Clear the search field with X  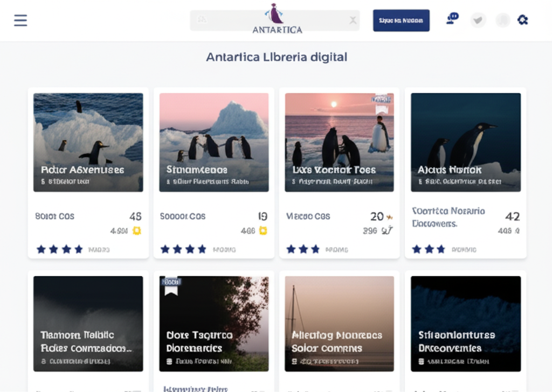tap(353, 20)
